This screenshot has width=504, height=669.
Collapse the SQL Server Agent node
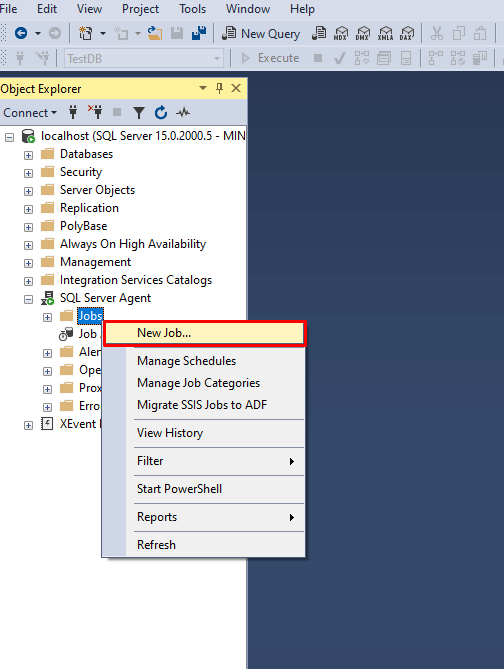(28, 300)
